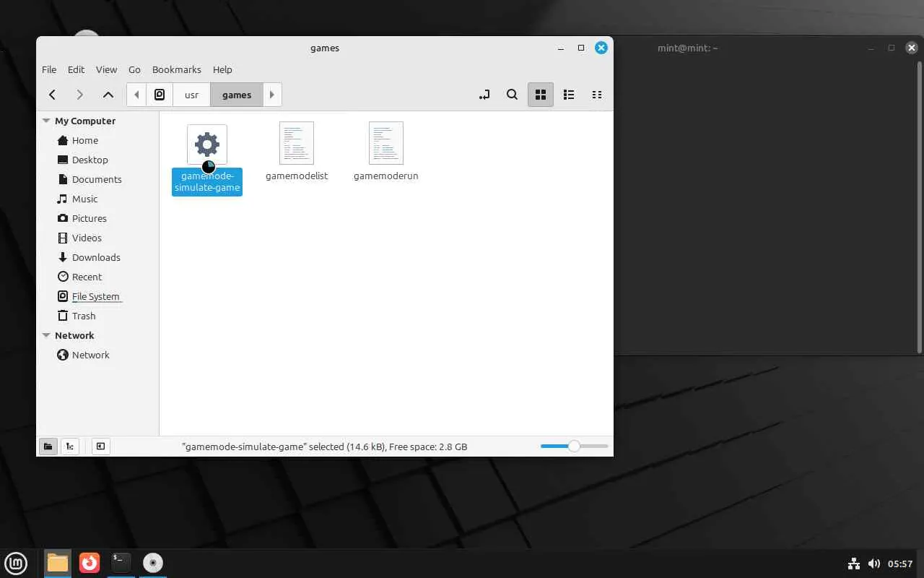Click the gamemoderun file name
The height and width of the screenshot is (578, 924).
point(386,176)
